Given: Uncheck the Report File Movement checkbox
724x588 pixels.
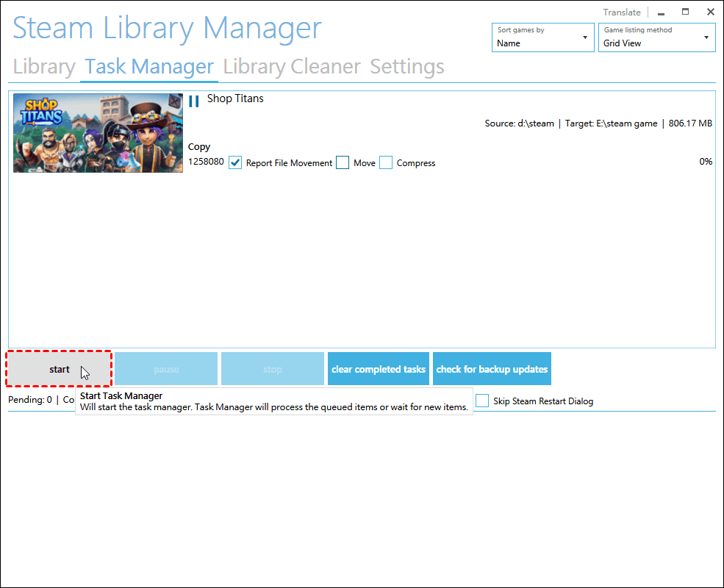Looking at the screenshot, I should [235, 163].
